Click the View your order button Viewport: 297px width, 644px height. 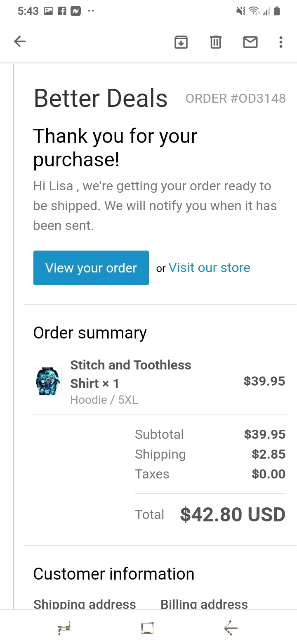tap(91, 268)
